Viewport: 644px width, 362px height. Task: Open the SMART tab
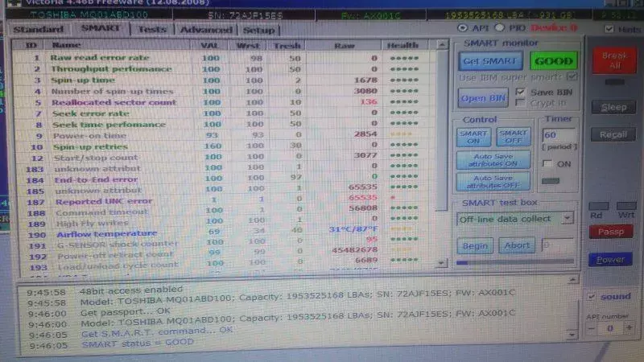tap(100, 28)
